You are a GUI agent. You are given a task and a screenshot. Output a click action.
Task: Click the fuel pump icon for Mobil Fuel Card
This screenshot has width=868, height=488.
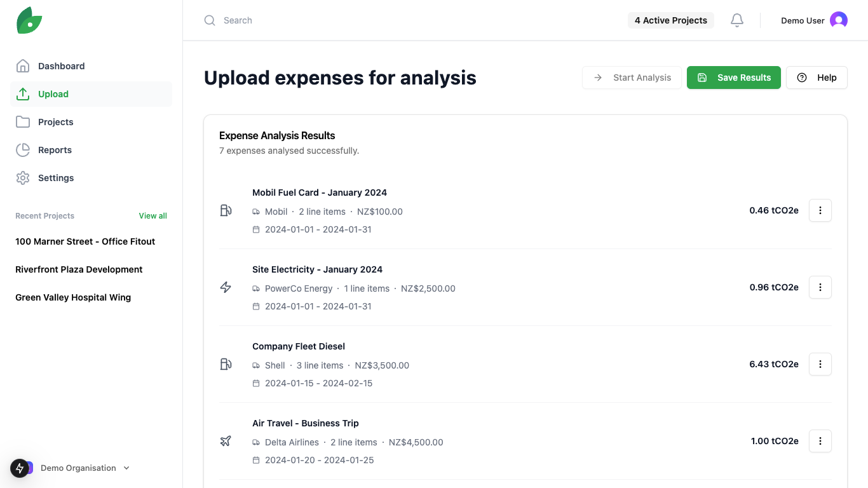(226, 210)
